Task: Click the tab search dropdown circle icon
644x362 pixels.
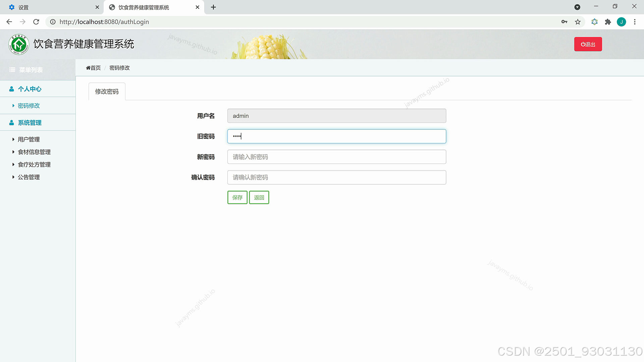Action: [x=577, y=7]
